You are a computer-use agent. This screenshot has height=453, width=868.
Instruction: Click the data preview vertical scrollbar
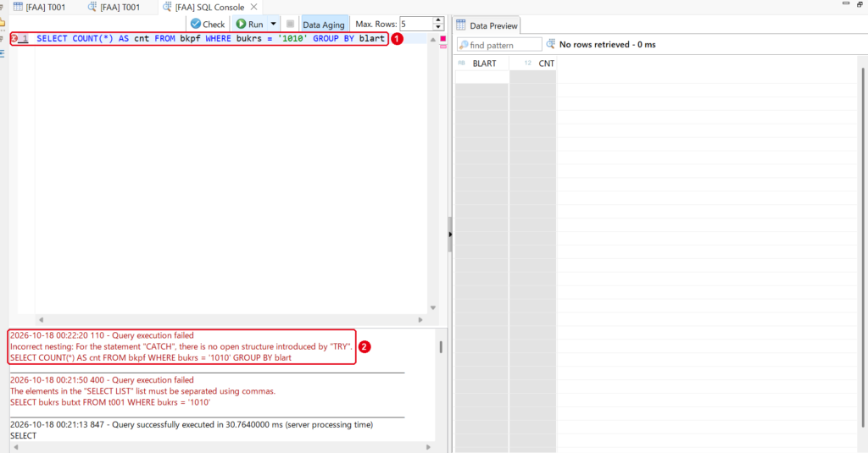(863, 247)
